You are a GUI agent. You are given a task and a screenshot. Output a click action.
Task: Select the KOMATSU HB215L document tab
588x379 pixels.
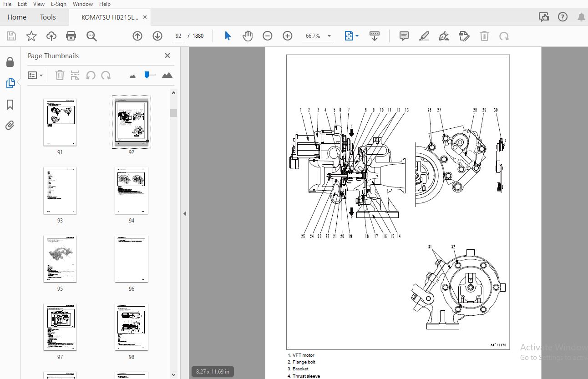[110, 17]
